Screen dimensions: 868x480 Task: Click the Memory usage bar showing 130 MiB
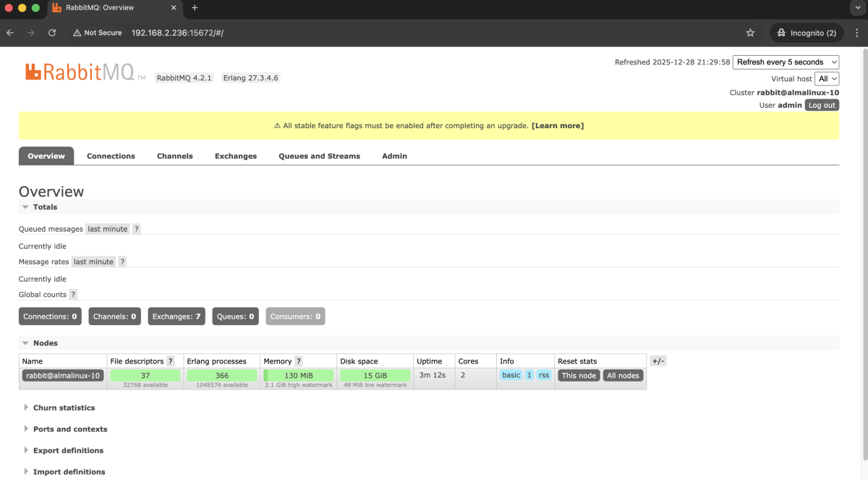coord(298,375)
